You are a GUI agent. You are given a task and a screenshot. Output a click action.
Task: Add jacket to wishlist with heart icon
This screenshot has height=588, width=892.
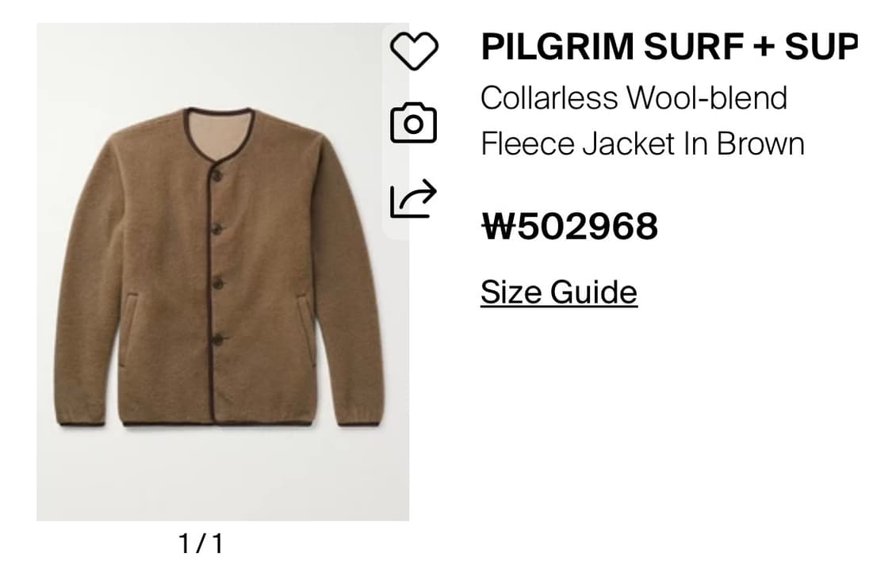[x=414, y=50]
